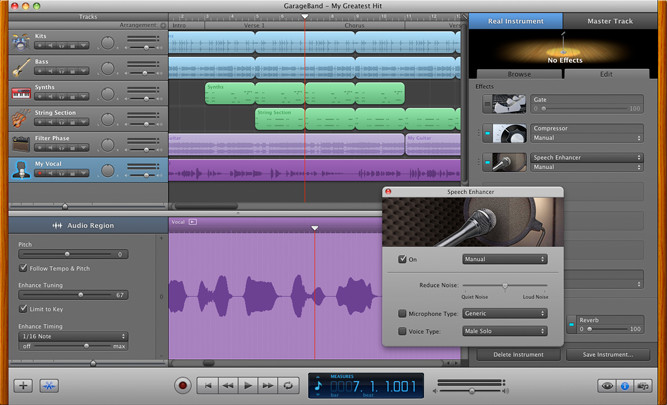Image resolution: width=667 pixels, height=405 pixels.
Task: Go to beginning of song
Action: click(x=208, y=386)
